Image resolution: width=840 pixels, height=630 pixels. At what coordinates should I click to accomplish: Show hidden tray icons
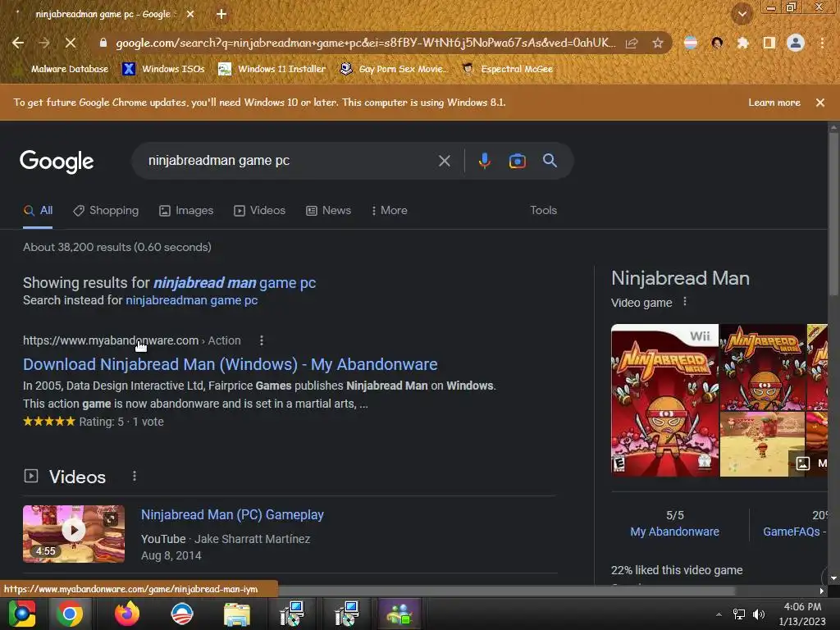click(719, 614)
